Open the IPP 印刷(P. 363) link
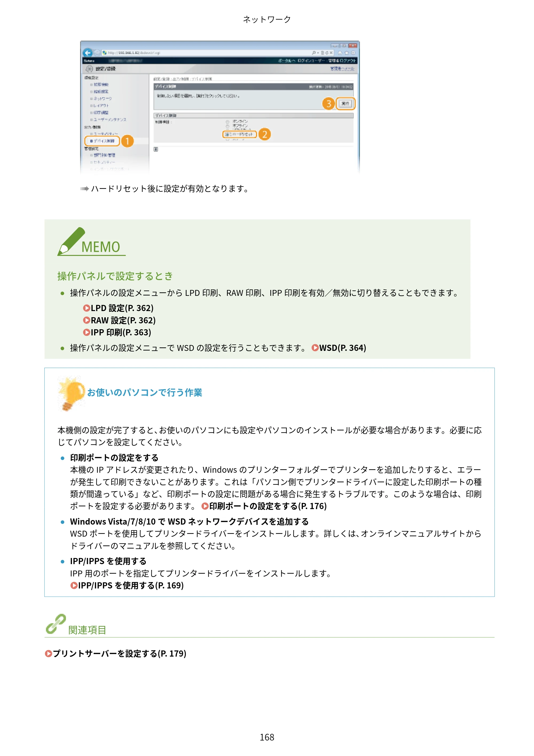The image size is (534, 756). pyautogui.click(x=121, y=332)
